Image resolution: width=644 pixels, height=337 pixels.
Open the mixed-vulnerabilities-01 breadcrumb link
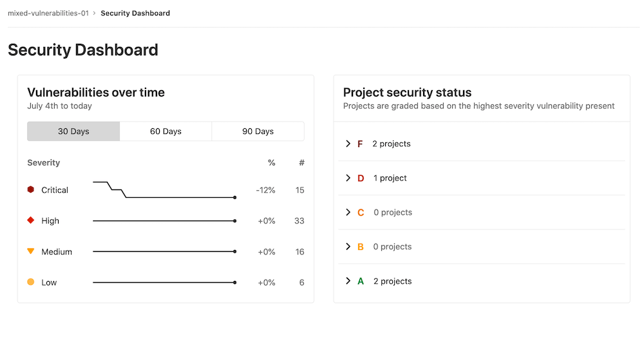coord(48,13)
